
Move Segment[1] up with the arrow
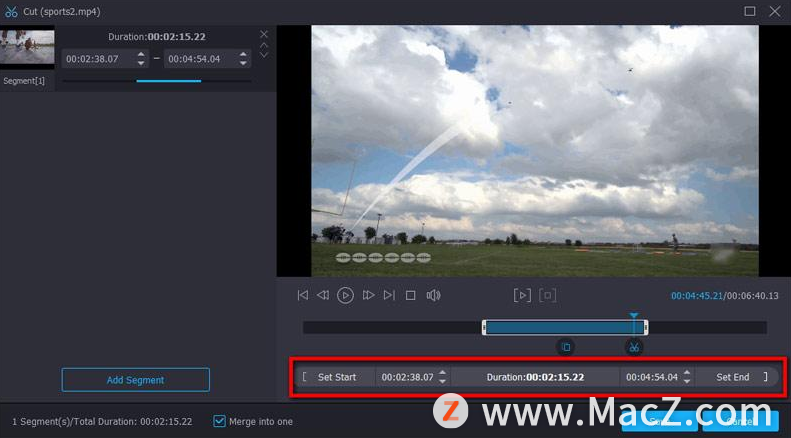point(264,45)
